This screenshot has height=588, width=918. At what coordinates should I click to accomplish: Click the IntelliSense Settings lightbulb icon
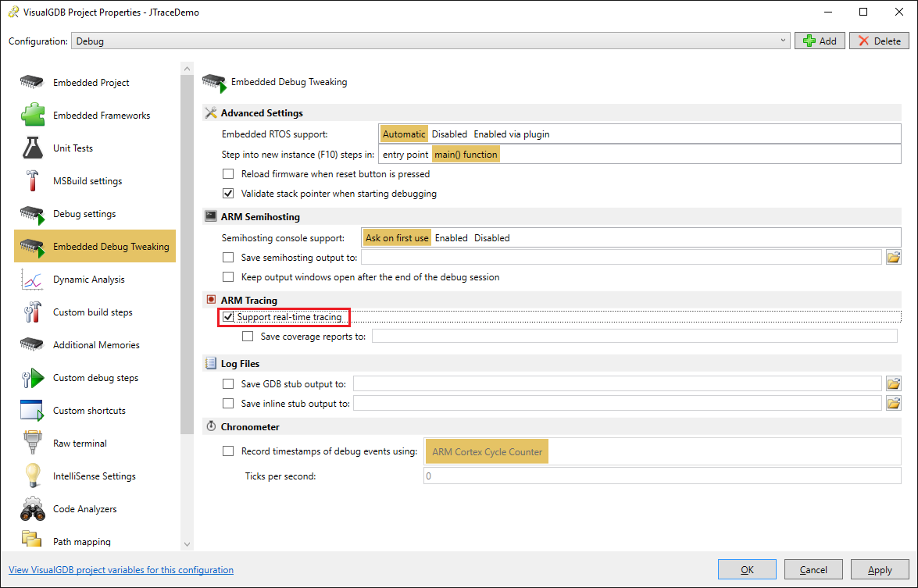click(x=33, y=476)
